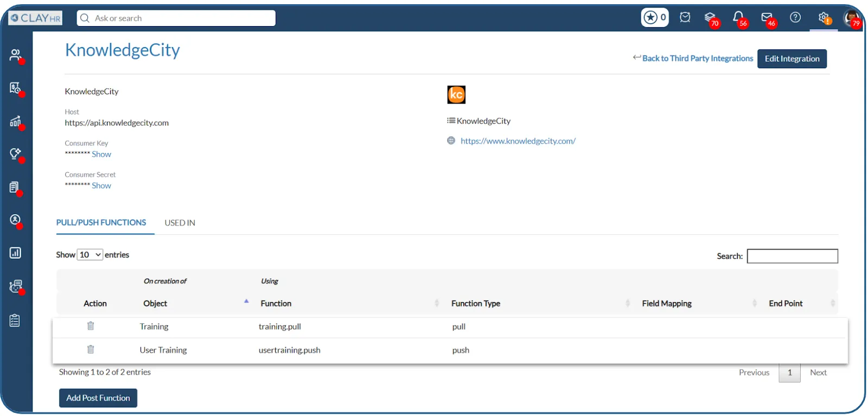The image size is (868, 416).
Task: Click the pull function type cell
Action: 458,327
